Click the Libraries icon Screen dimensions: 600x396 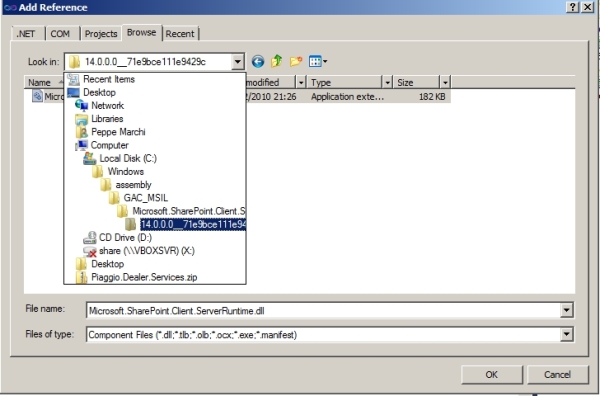click(x=82, y=119)
